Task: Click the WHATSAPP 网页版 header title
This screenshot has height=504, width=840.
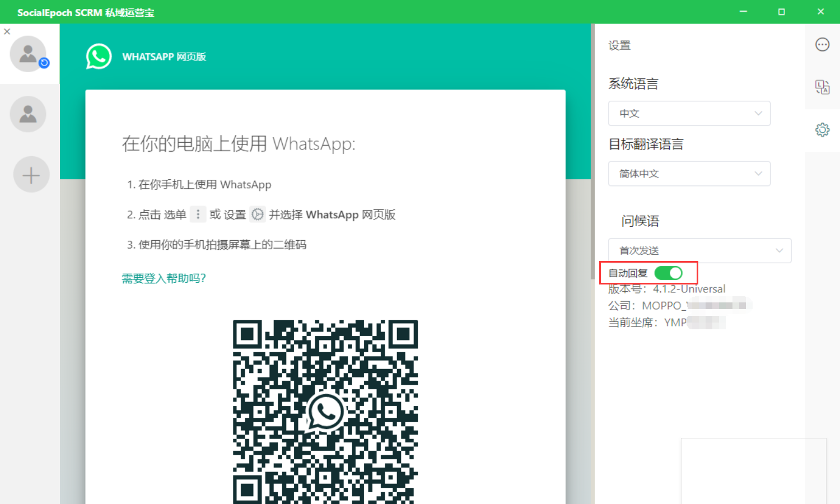Action: (x=164, y=57)
